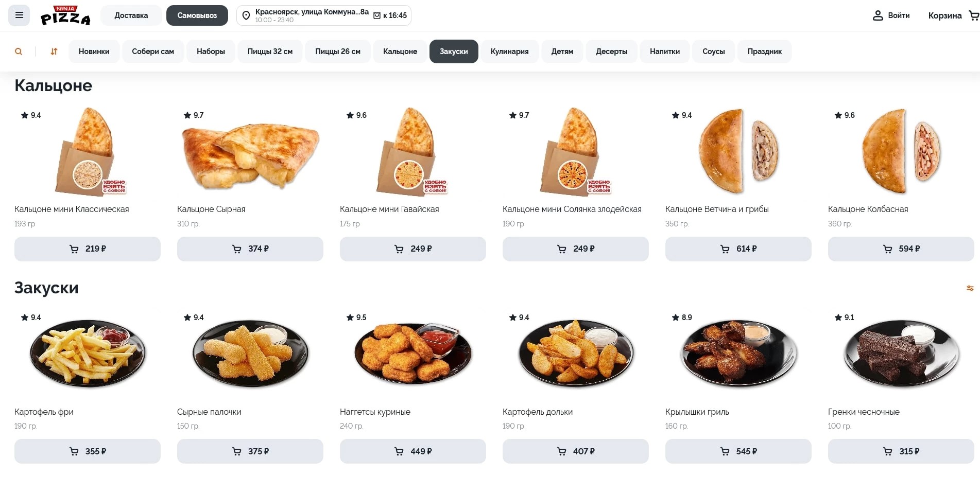The width and height of the screenshot is (980, 477).
Task: Add Крылышки гриль for 545 ₽
Action: tap(738, 451)
